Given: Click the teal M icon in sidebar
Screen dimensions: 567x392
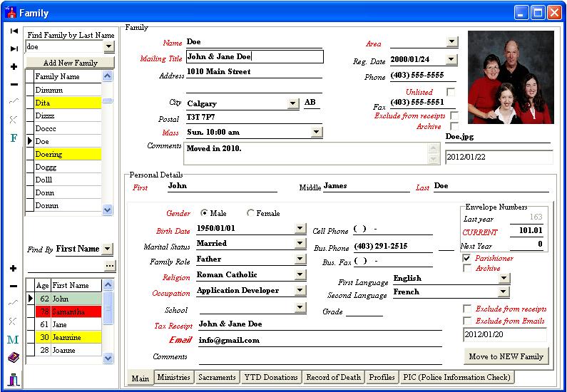Looking at the screenshot, I should pyautogui.click(x=14, y=340).
